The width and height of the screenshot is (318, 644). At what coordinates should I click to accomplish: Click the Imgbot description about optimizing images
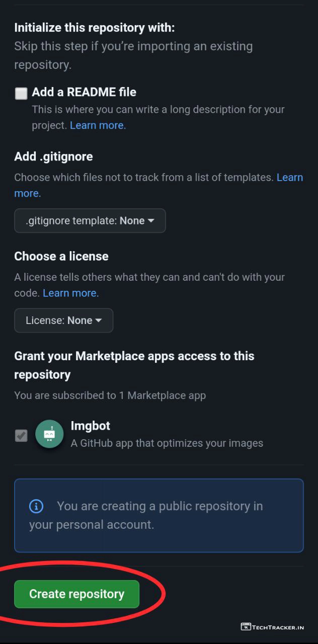tap(167, 443)
